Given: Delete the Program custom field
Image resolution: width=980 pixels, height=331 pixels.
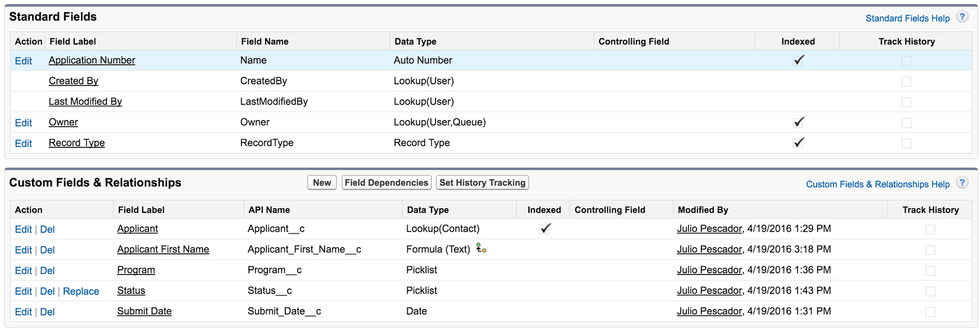Looking at the screenshot, I should point(48,270).
